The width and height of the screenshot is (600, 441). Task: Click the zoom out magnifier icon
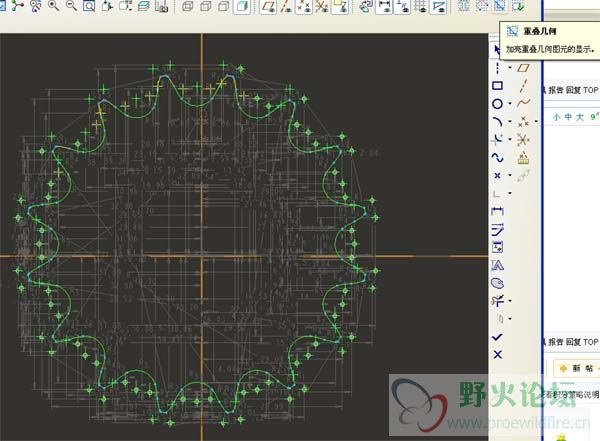(x=71, y=5)
